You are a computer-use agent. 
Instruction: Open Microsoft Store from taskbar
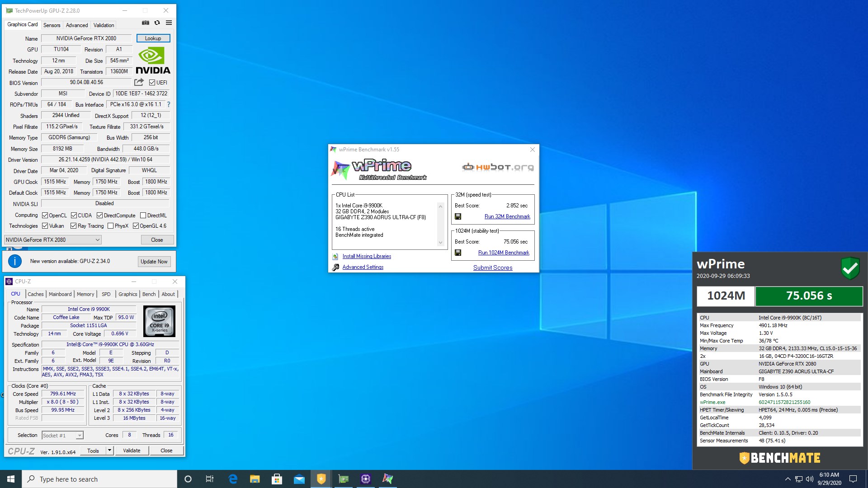[277, 479]
